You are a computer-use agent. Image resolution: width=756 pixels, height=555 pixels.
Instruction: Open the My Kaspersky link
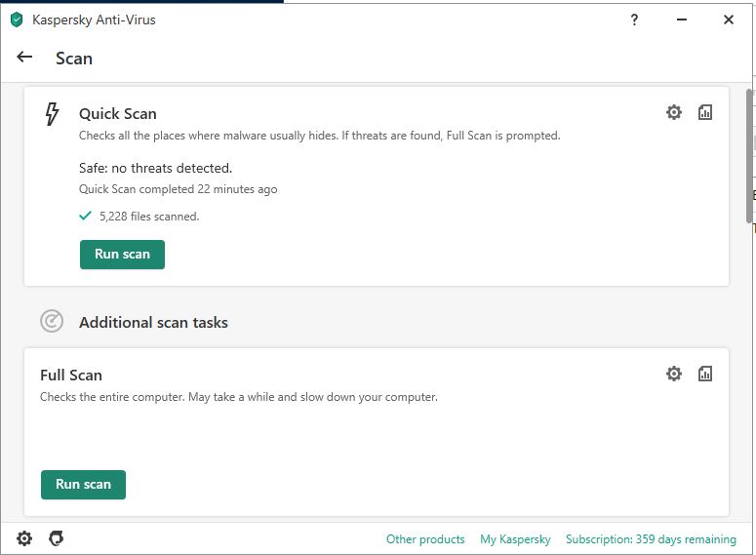pos(515,539)
